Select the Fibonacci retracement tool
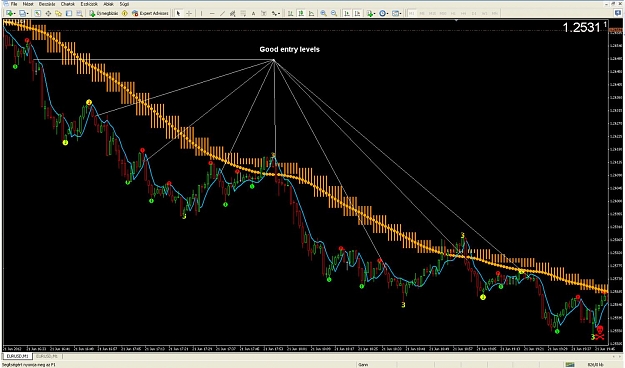The width and height of the screenshot is (625, 368). [243, 13]
